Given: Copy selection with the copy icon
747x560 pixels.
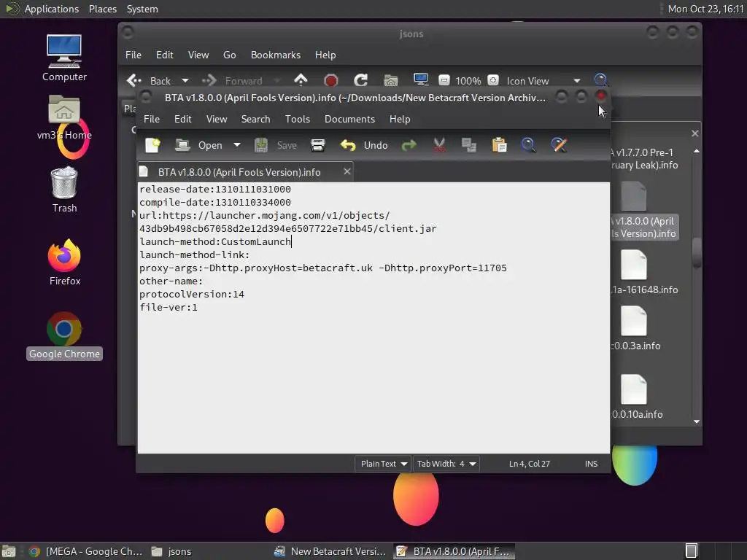Looking at the screenshot, I should coord(469,145).
